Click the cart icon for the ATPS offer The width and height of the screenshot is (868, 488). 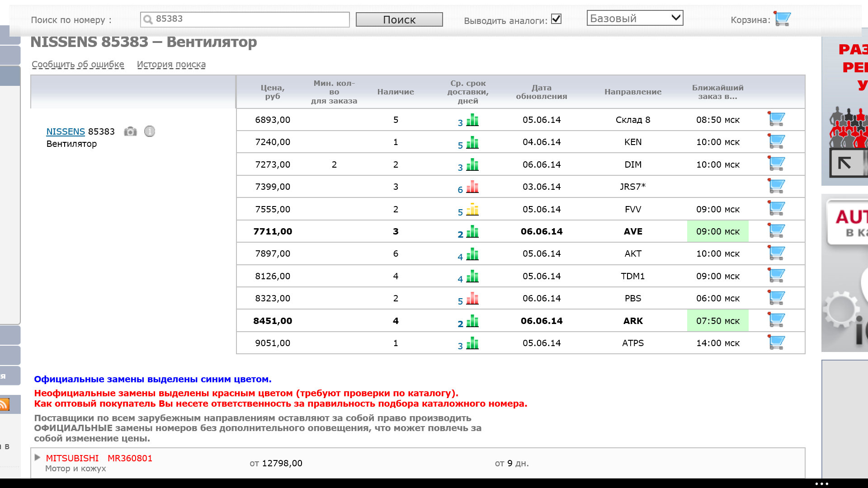776,343
